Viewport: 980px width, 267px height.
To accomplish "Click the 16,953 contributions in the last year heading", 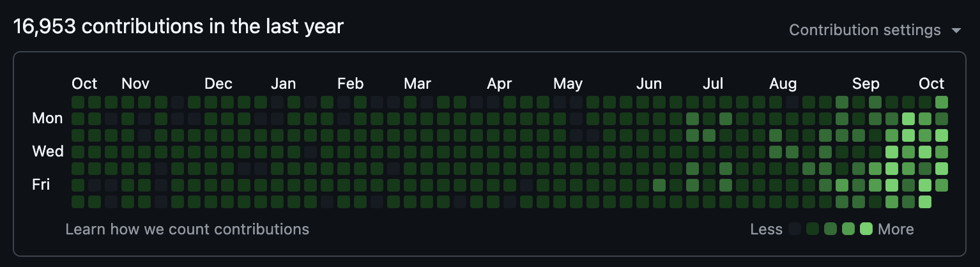I will [x=178, y=27].
